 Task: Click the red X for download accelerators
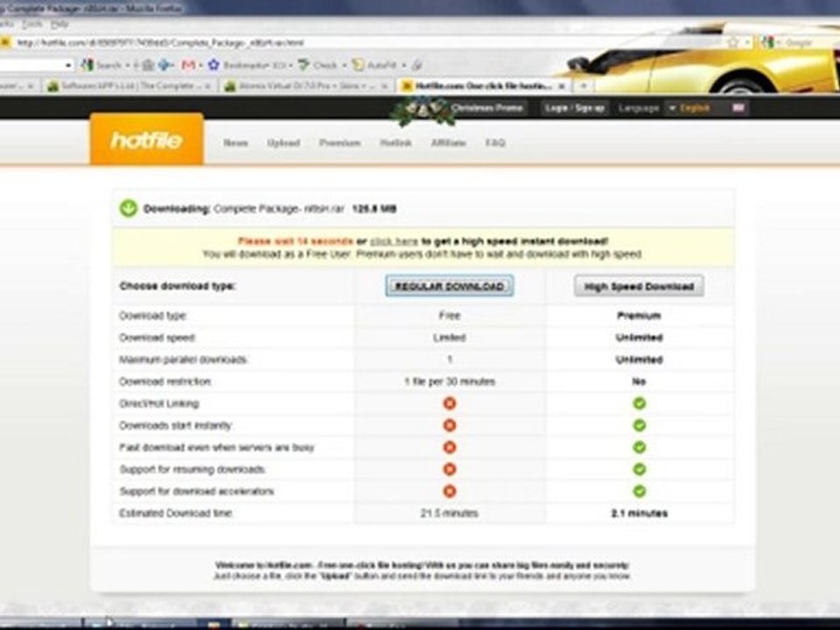point(450,491)
